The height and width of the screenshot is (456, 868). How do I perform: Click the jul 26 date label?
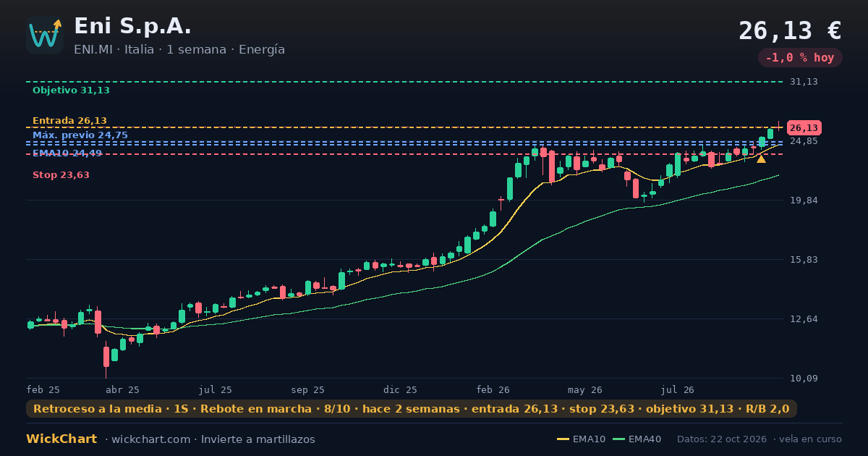[x=678, y=389]
